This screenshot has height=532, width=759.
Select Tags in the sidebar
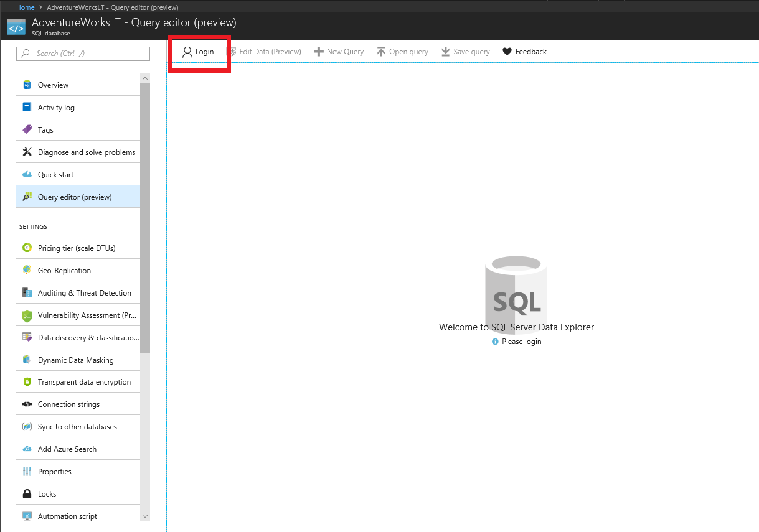(78, 129)
